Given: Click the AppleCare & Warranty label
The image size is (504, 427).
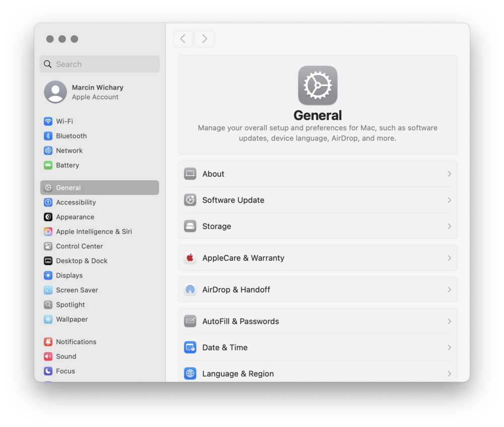Looking at the screenshot, I should tap(243, 258).
